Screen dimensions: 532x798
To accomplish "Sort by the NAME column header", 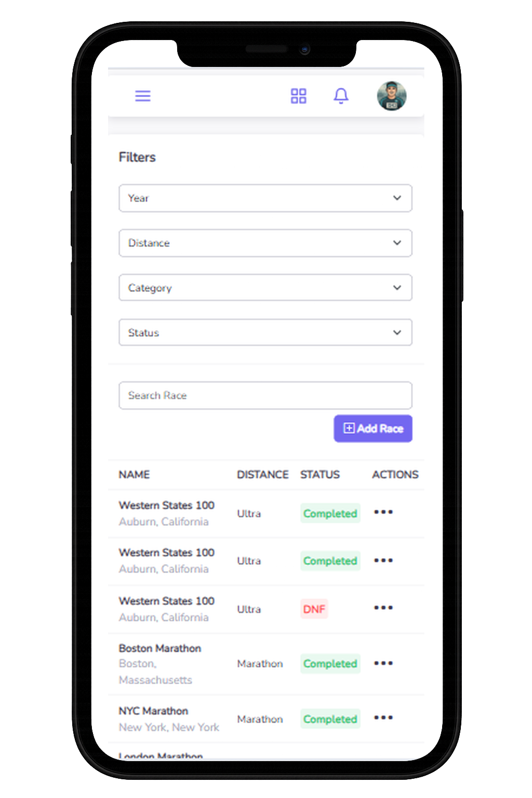I will coord(134,474).
